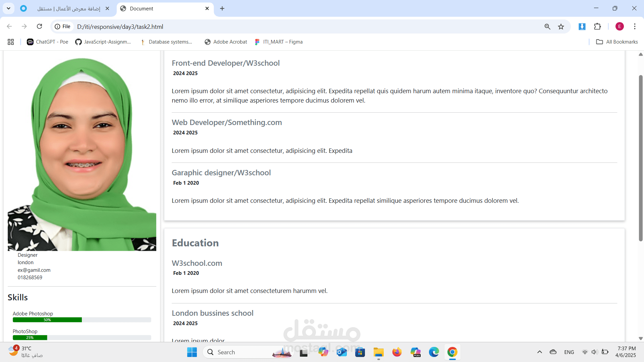The height and width of the screenshot is (362, 644).
Task: Open the All Bookmarks folder
Action: [617, 42]
